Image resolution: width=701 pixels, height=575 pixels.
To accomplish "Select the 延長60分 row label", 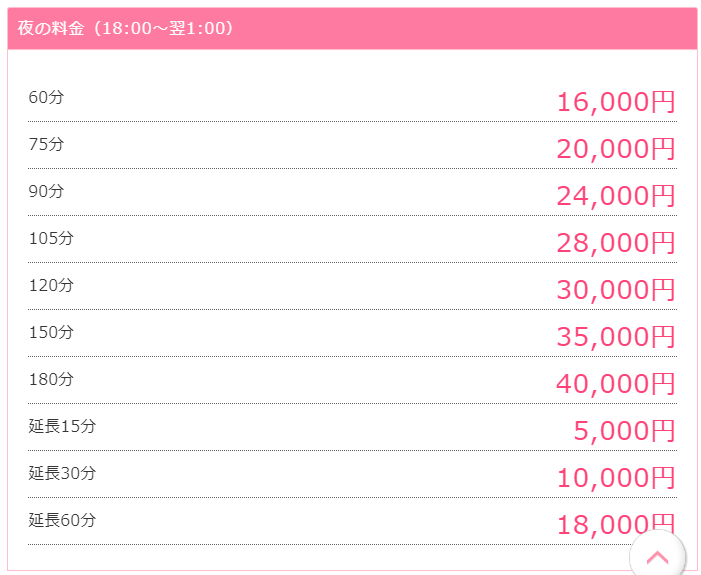I will click(62, 520).
